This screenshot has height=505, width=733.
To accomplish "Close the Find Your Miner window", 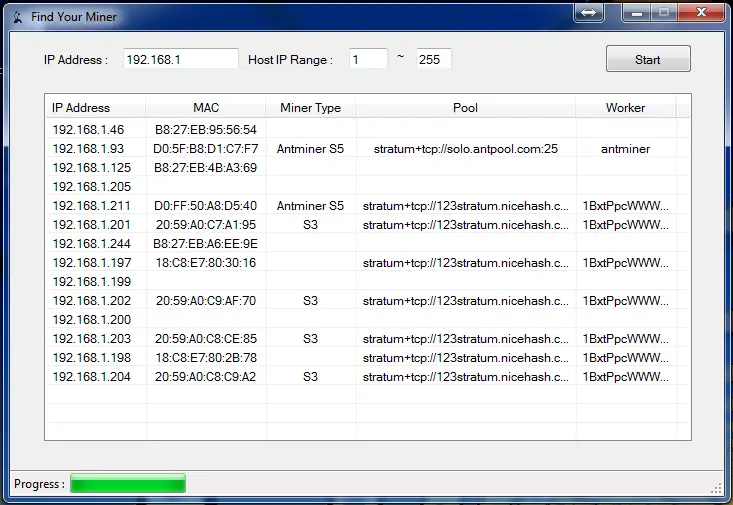I will pos(701,13).
